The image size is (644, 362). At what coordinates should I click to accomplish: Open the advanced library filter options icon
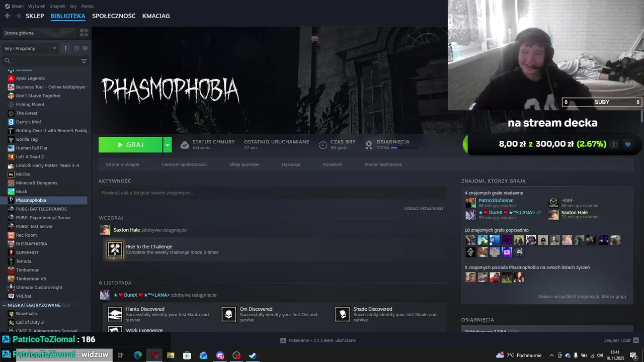coord(84,61)
